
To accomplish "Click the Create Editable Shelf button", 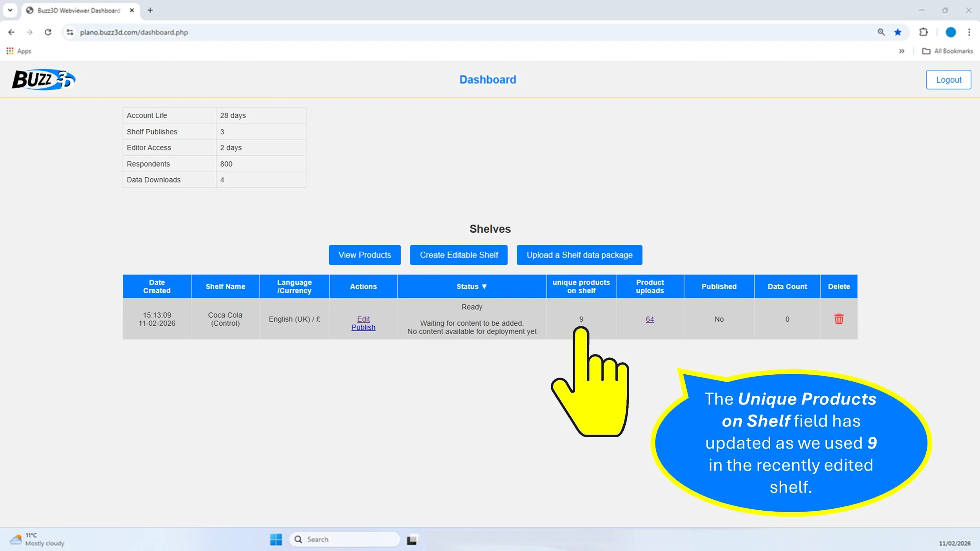I will coord(459,255).
